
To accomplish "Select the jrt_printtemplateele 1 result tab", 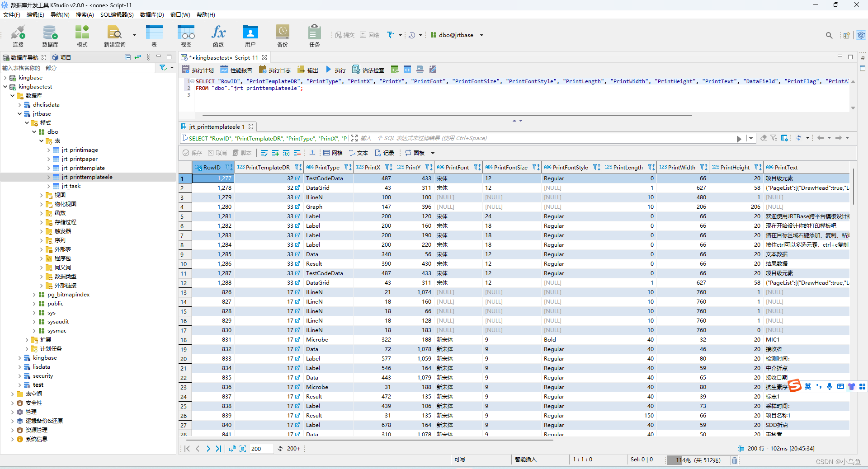I will point(217,127).
